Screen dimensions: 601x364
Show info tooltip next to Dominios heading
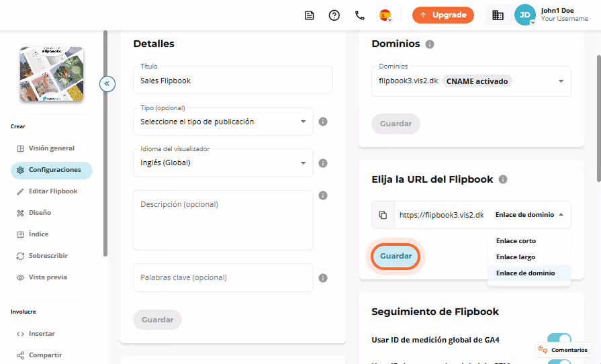[x=430, y=44]
